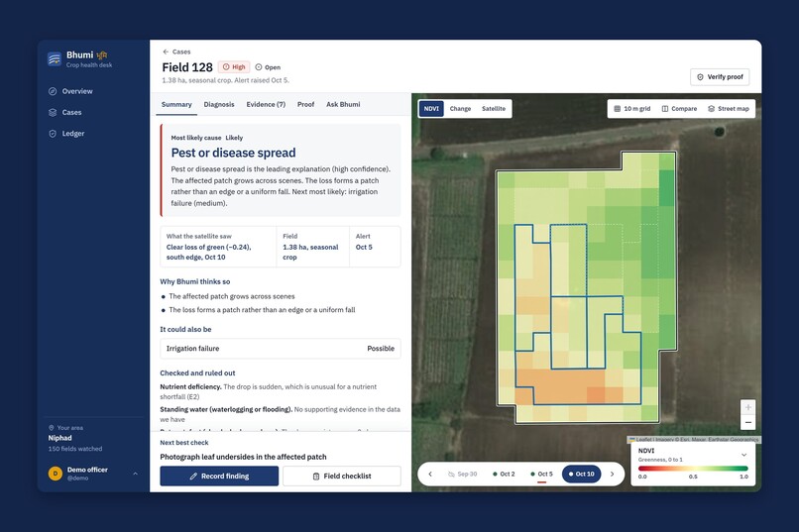This screenshot has height=532, width=799.
Task: Click the High severity badge
Action: point(234,67)
